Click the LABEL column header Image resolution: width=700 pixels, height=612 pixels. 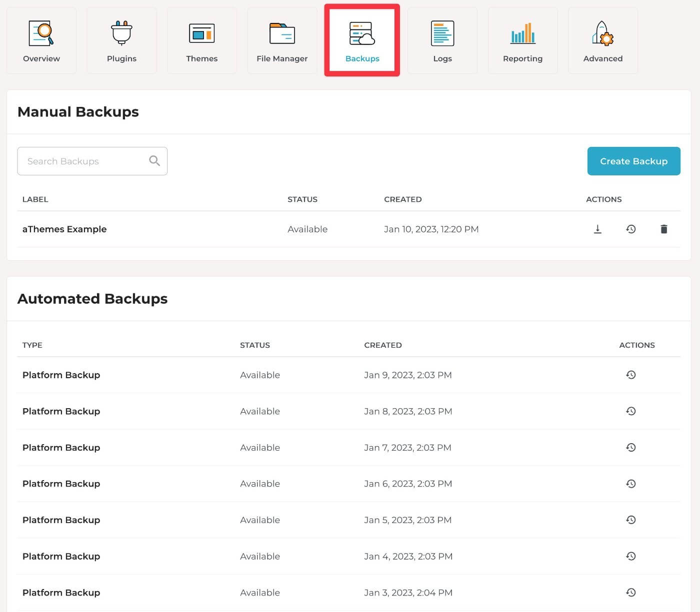click(x=35, y=199)
